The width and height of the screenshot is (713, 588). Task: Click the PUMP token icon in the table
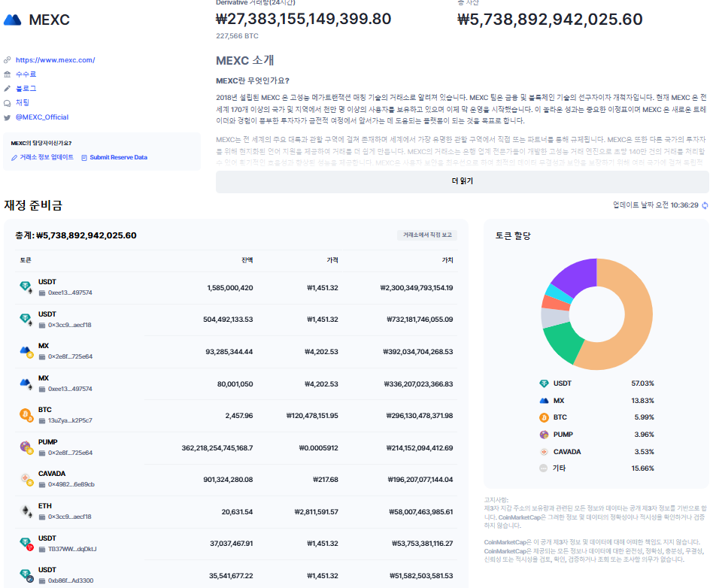tap(26, 447)
